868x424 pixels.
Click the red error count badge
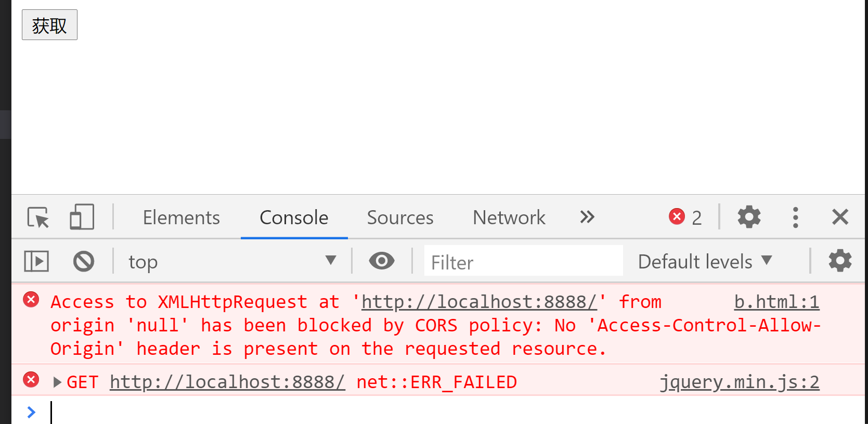(685, 217)
